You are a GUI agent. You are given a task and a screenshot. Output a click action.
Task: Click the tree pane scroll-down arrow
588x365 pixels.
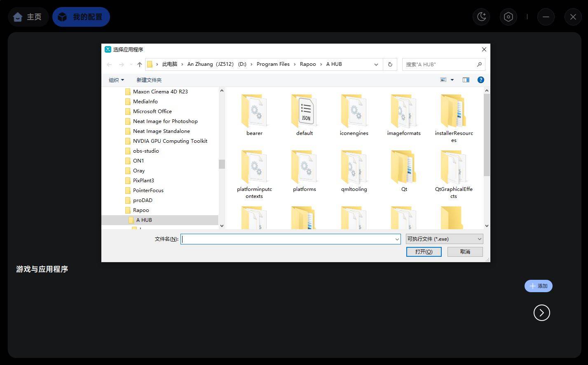pos(222,226)
